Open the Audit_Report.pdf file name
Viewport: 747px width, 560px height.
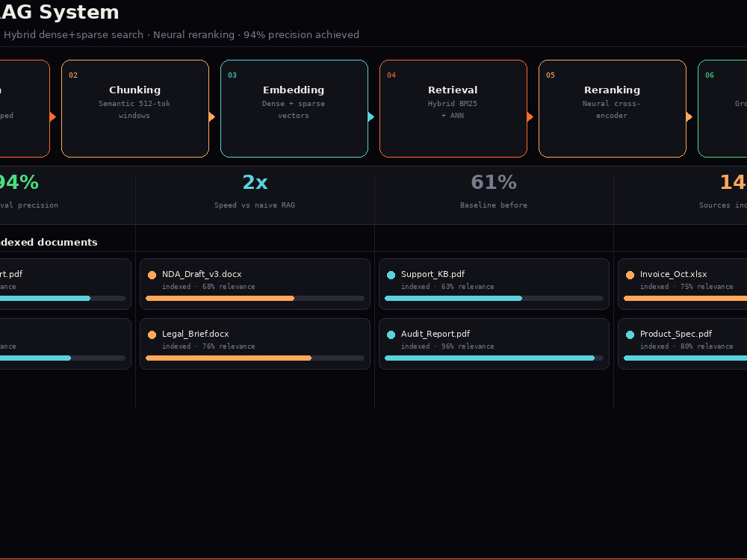tap(436, 334)
